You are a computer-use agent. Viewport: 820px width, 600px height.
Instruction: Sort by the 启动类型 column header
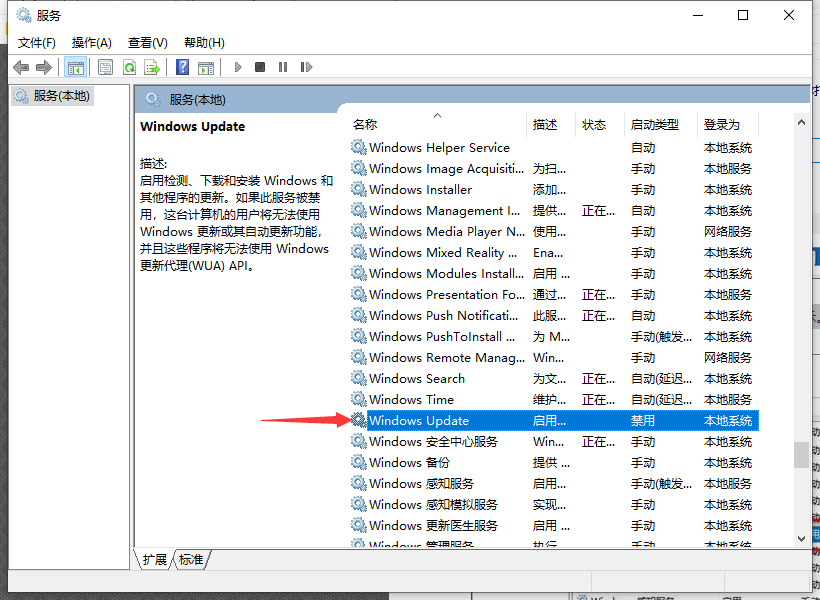pos(661,124)
